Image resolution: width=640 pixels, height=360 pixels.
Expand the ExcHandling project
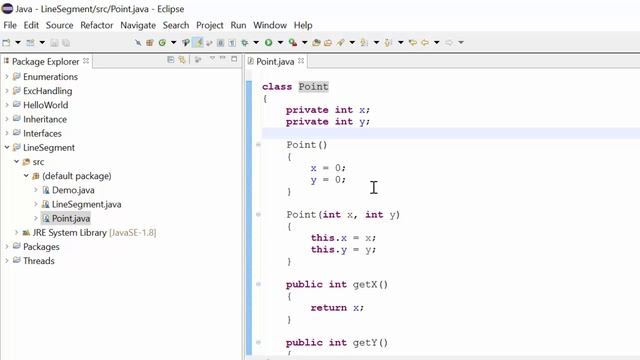coord(7,91)
